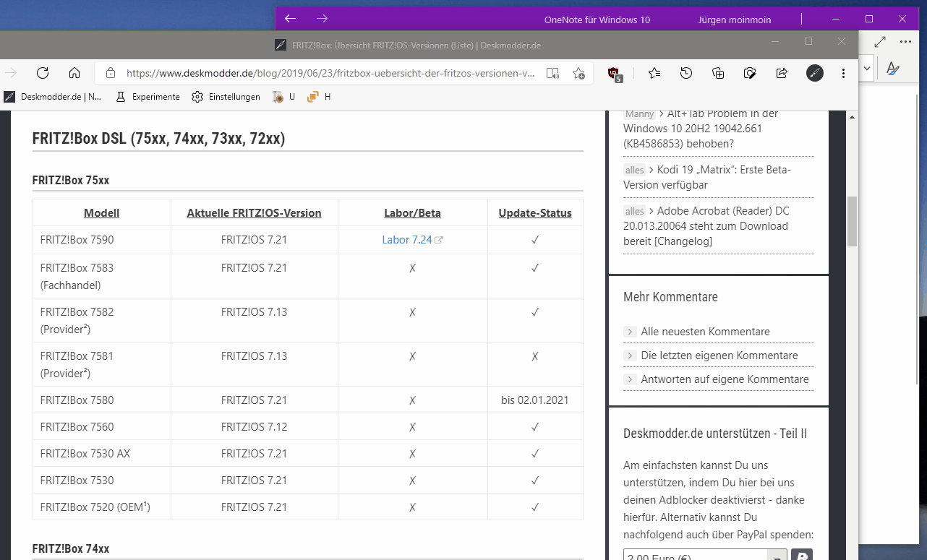The height and width of the screenshot is (560, 927).
Task: Click the bis 02.01.2021 status cell
Action: click(x=535, y=400)
